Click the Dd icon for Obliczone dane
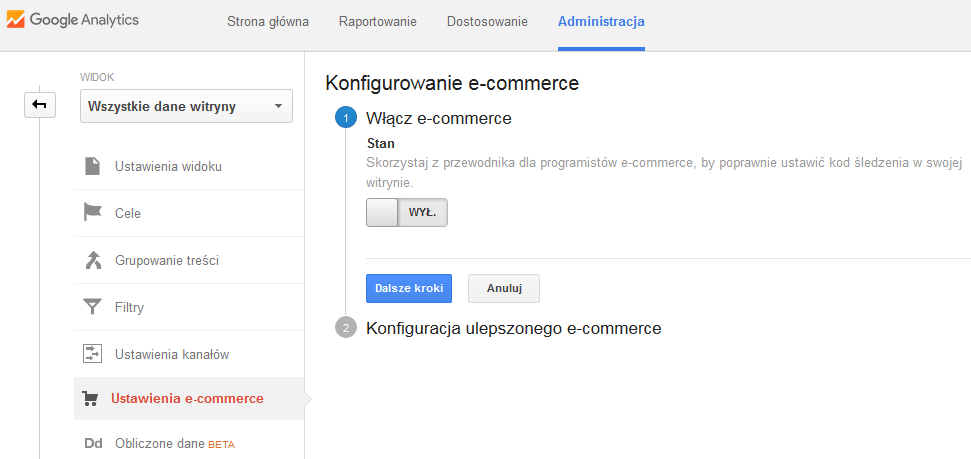This screenshot has width=971, height=459. [93, 444]
